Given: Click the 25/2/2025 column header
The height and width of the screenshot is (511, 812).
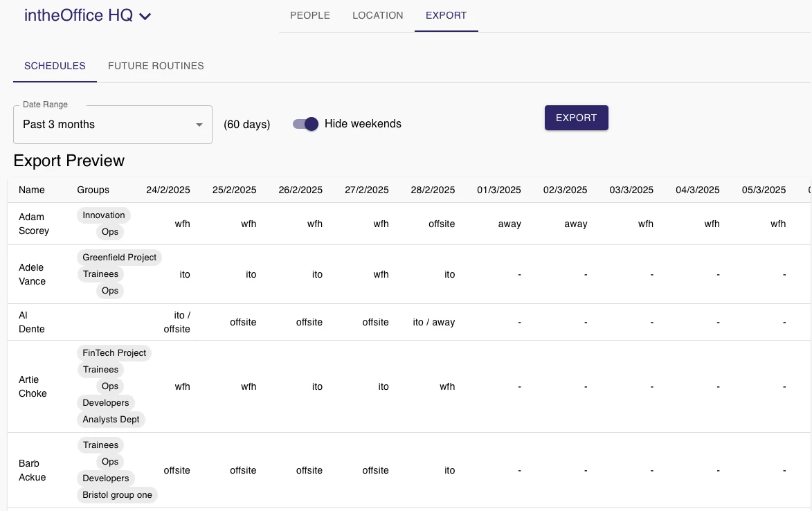Looking at the screenshot, I should coord(234,190).
